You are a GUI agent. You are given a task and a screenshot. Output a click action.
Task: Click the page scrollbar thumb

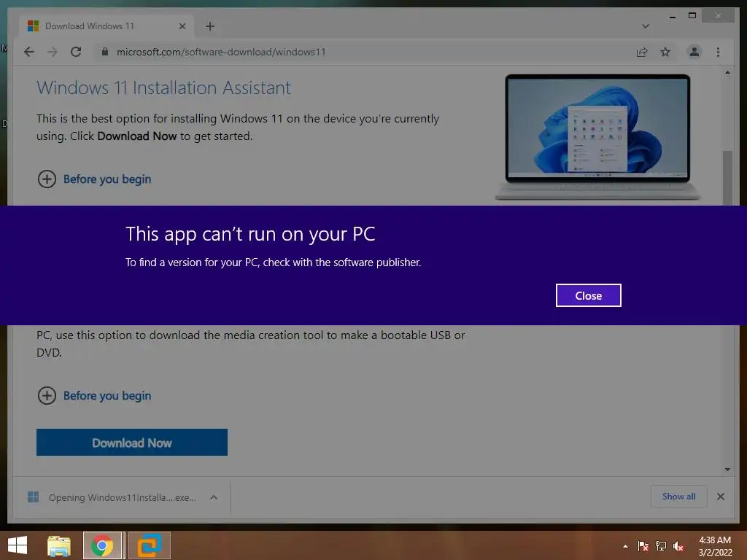click(727, 178)
